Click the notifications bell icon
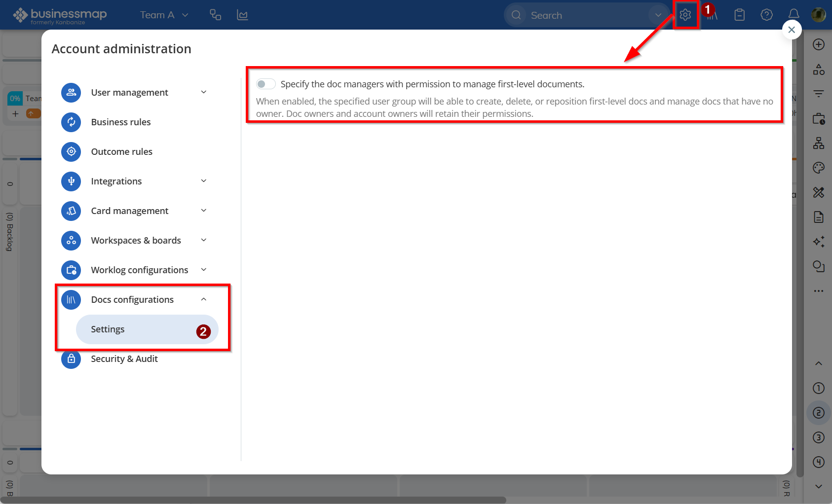Viewport: 832px width, 504px height. pyautogui.click(x=794, y=15)
